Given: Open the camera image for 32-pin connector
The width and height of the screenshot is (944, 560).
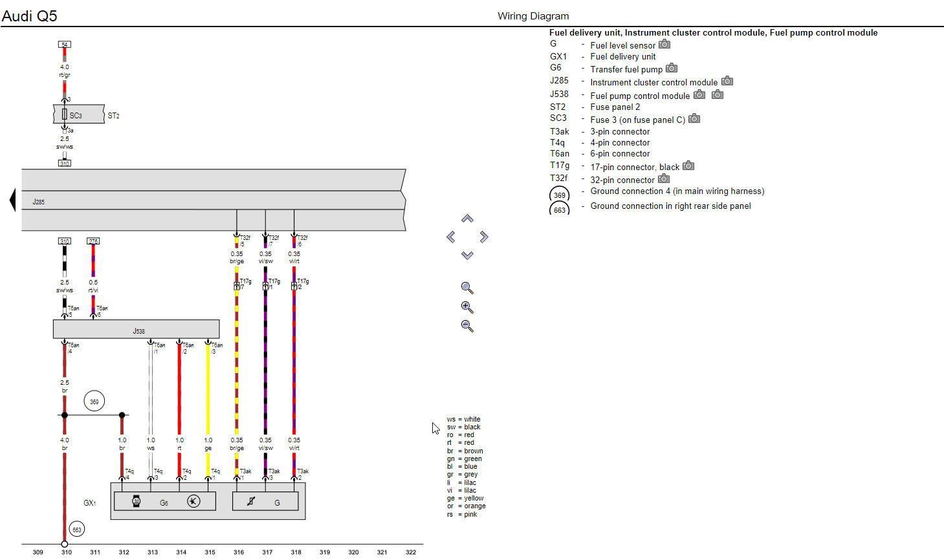Looking at the screenshot, I should (x=664, y=178).
